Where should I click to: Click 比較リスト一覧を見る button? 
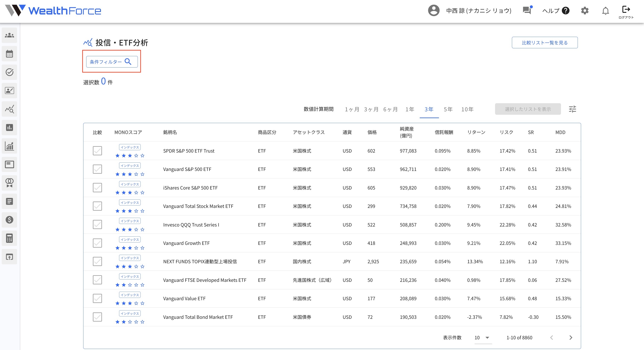[x=545, y=43]
